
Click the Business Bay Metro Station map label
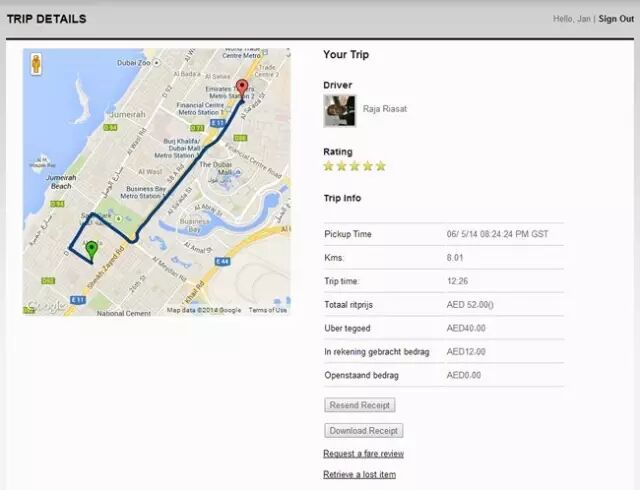pyautogui.click(x=144, y=192)
